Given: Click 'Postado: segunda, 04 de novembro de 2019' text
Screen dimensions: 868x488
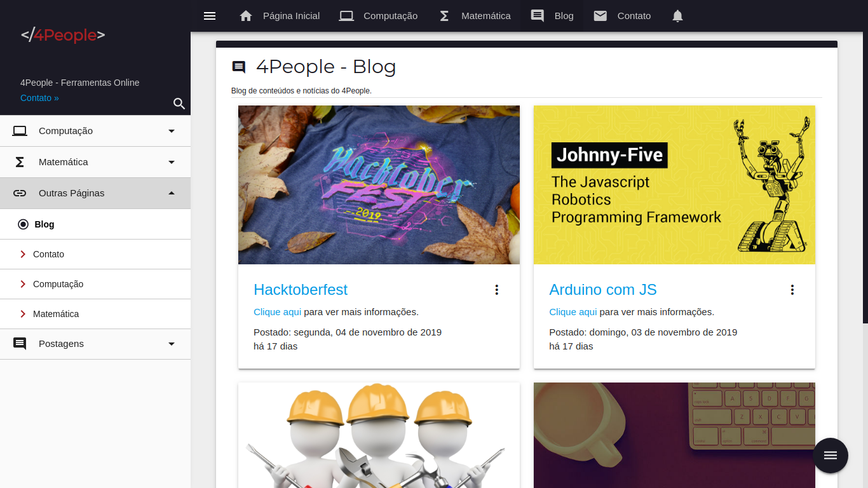Looking at the screenshot, I should click(348, 332).
